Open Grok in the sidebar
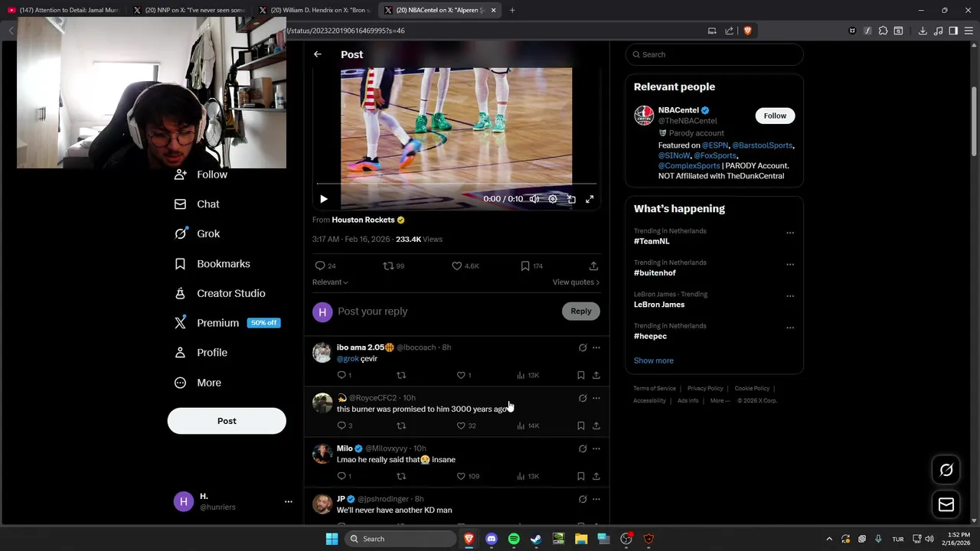This screenshot has height=551, width=980. 198,234
